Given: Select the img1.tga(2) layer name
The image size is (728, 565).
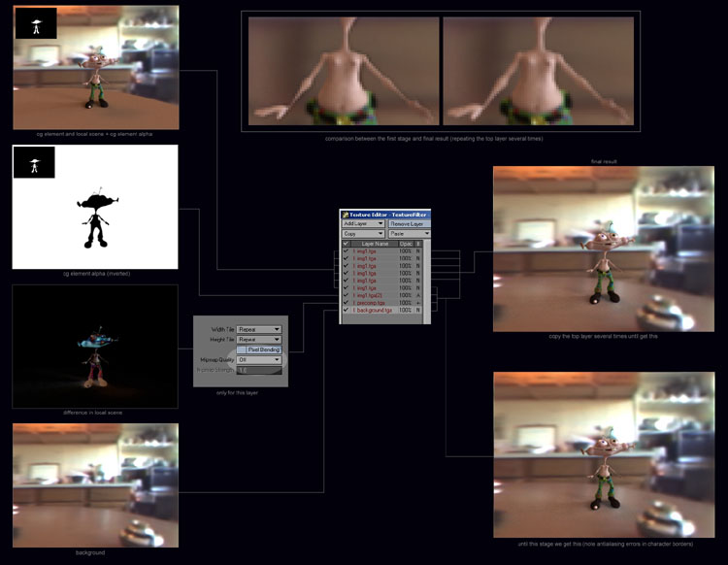Looking at the screenshot, I should pos(370,295).
